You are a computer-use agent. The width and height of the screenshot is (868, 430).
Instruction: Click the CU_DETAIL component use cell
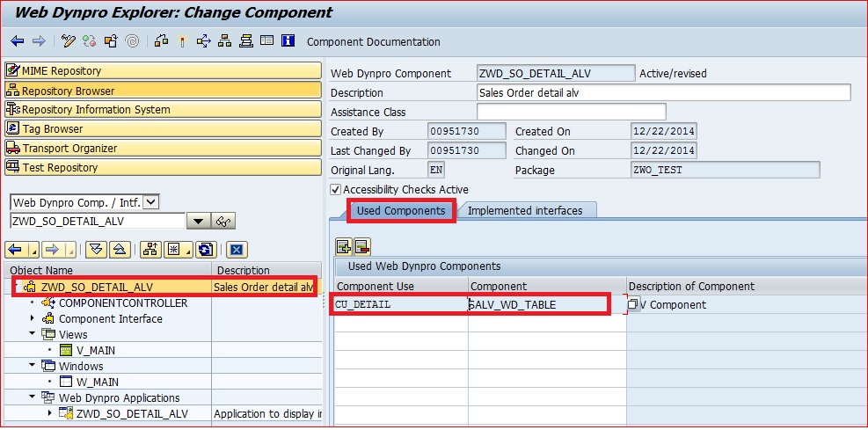(401, 305)
